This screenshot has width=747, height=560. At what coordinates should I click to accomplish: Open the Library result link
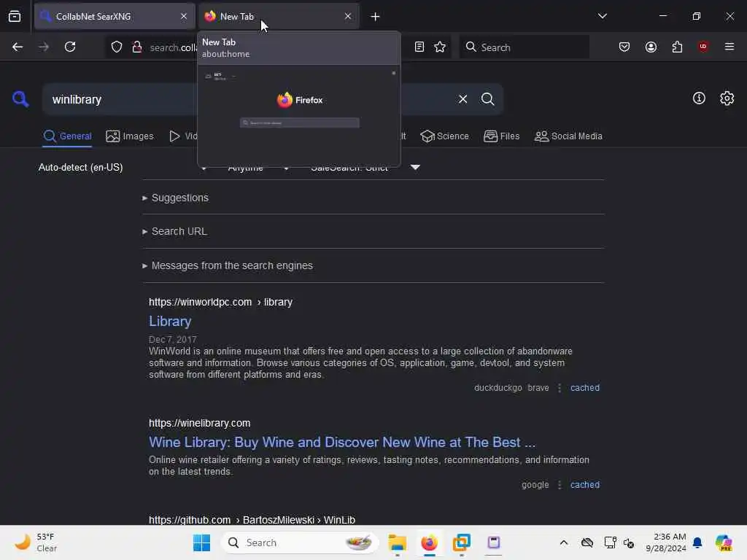[x=170, y=322]
